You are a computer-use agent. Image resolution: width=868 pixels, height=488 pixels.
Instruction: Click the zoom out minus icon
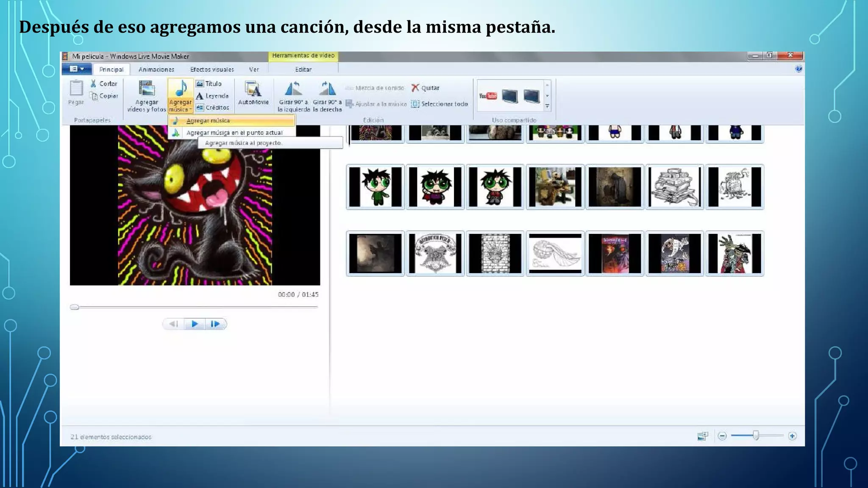point(722,436)
